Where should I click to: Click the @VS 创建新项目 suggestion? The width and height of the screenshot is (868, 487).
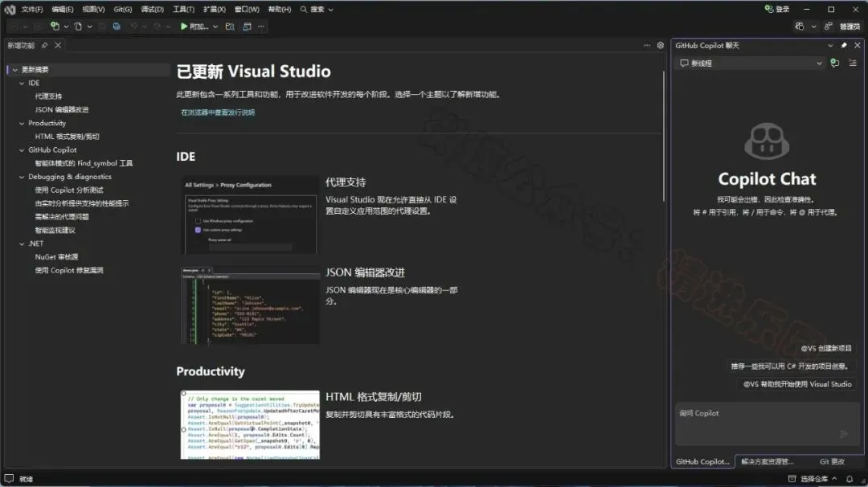(826, 348)
